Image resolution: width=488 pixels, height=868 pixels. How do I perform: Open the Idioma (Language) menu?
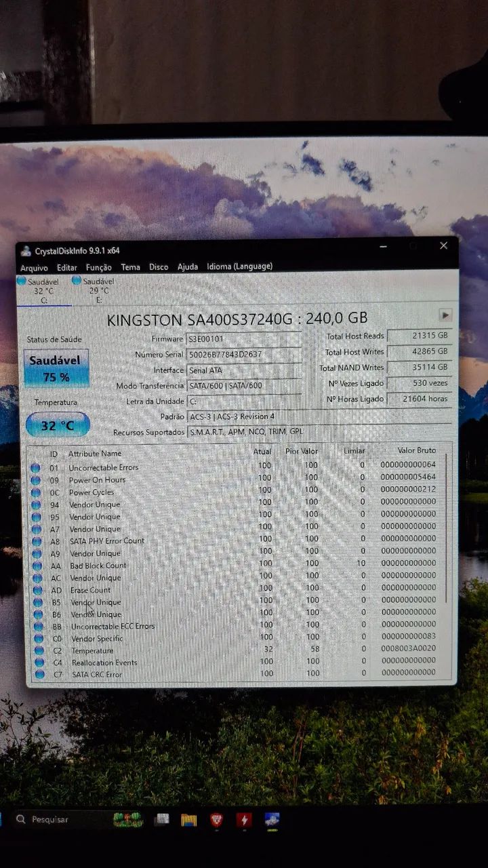tap(240, 267)
